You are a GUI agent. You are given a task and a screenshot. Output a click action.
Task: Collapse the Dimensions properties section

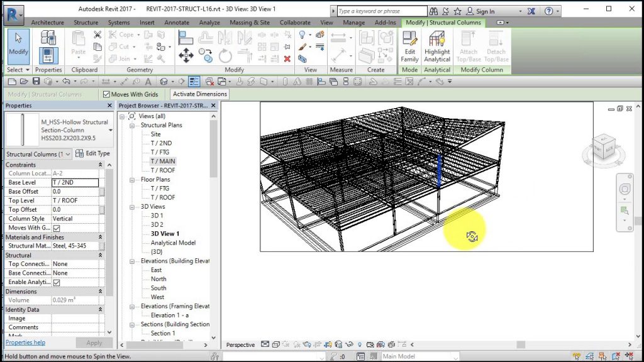pos(100,292)
